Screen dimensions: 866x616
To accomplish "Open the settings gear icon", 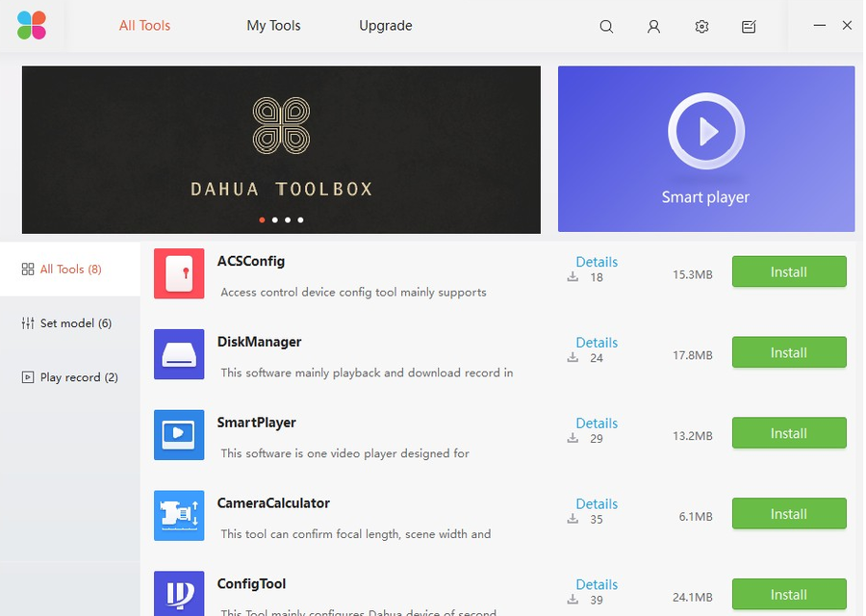I will pos(701,26).
